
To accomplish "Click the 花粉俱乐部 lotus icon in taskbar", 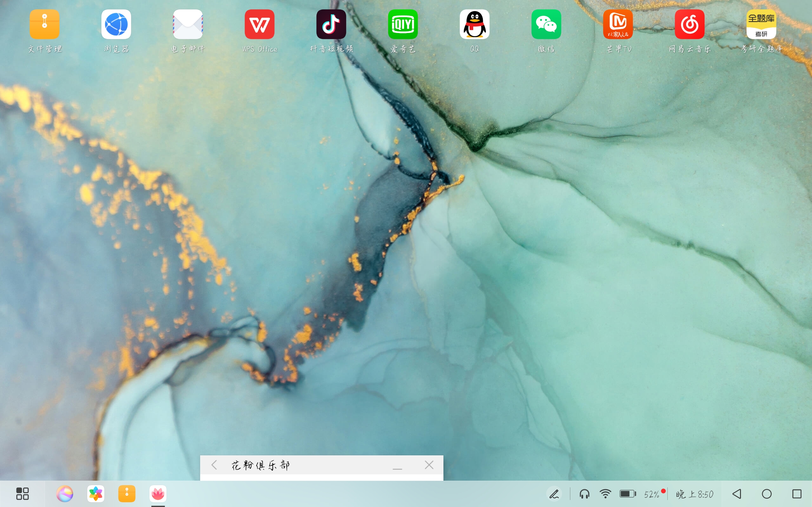I will coord(158,494).
